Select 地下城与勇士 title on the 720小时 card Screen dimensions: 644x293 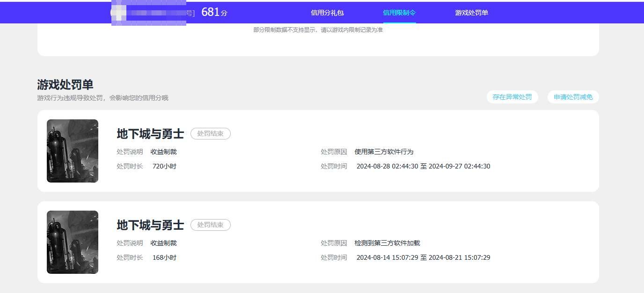150,134
